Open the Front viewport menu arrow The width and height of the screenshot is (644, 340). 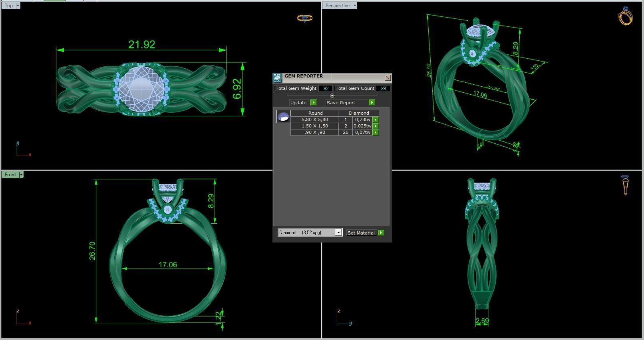point(21,175)
